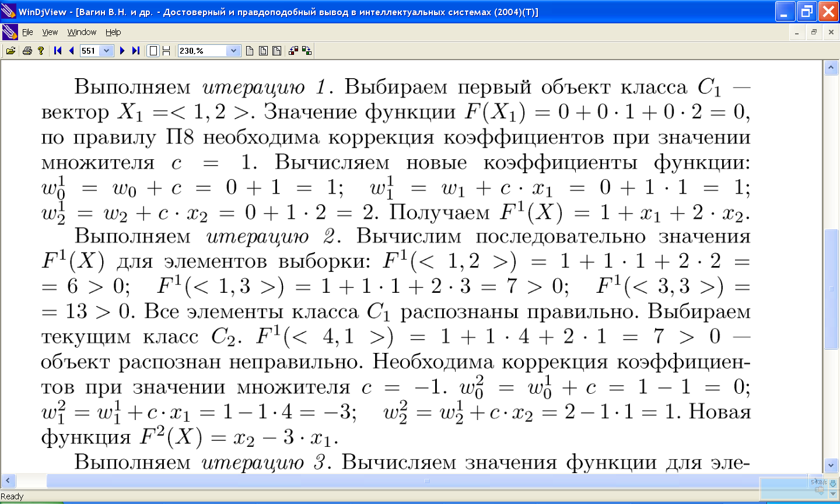840x504 pixels.
Task: Go to the next page
Action: point(122,51)
